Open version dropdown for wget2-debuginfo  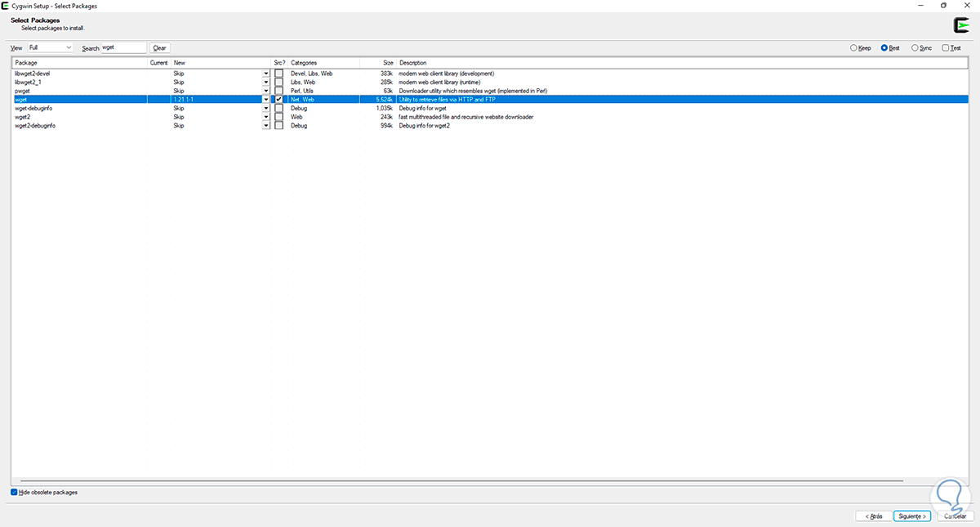point(265,126)
